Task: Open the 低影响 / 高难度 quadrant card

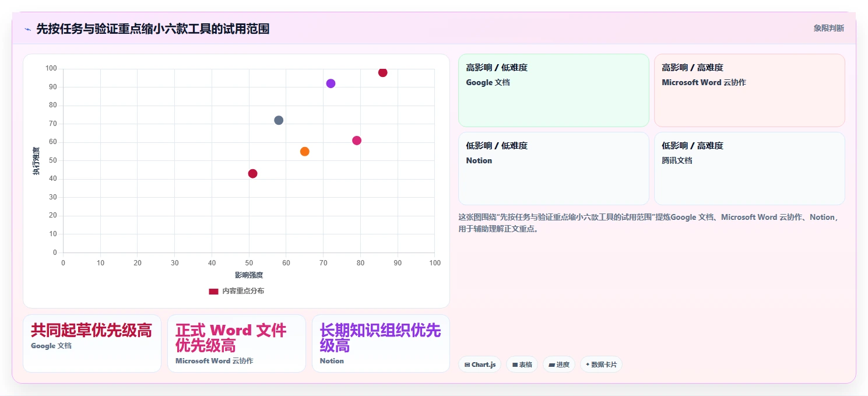Action: 749,169
